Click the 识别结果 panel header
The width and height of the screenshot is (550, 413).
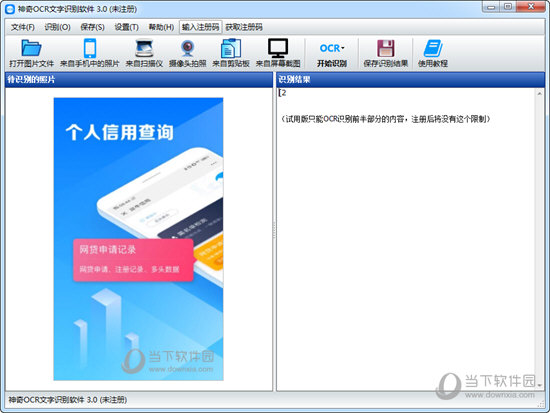tap(410, 80)
